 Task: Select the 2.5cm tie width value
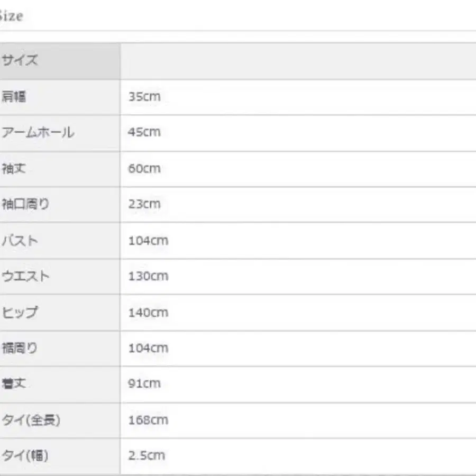tap(147, 455)
